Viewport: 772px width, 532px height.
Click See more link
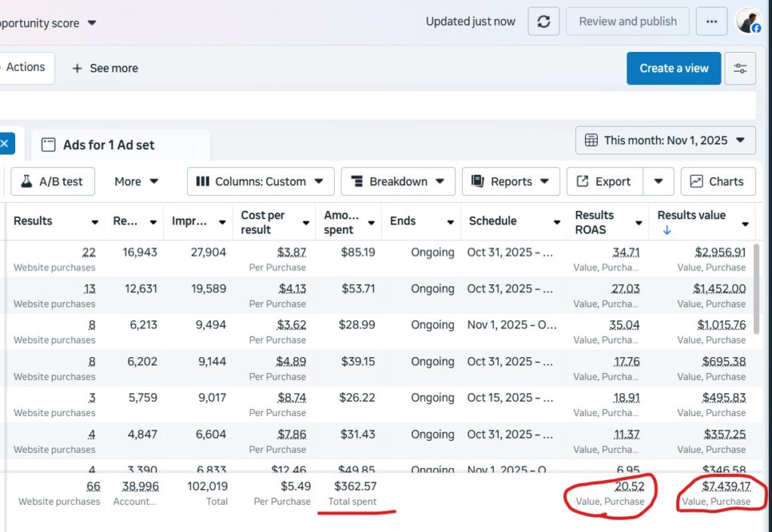click(x=105, y=69)
